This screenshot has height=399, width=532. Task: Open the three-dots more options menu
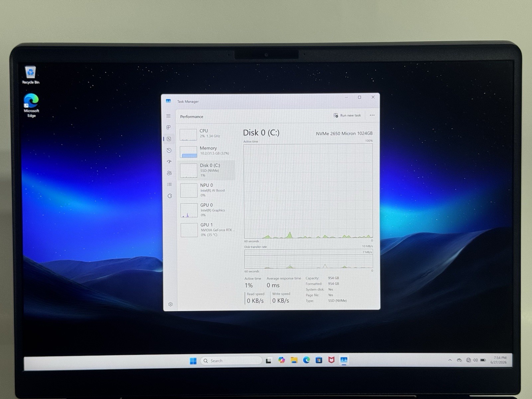tap(372, 115)
